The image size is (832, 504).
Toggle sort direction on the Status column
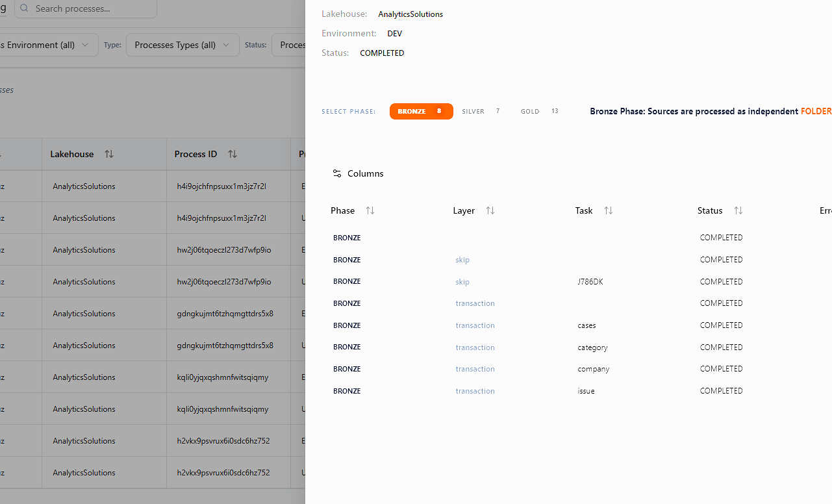click(738, 210)
